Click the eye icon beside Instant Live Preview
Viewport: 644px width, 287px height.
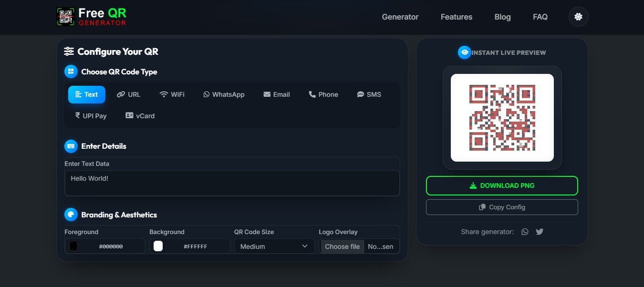coord(465,52)
